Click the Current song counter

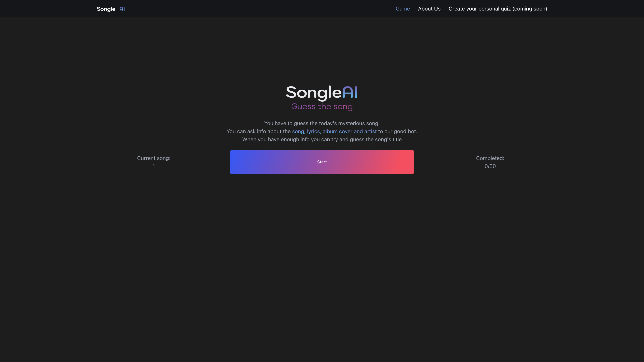point(154,158)
